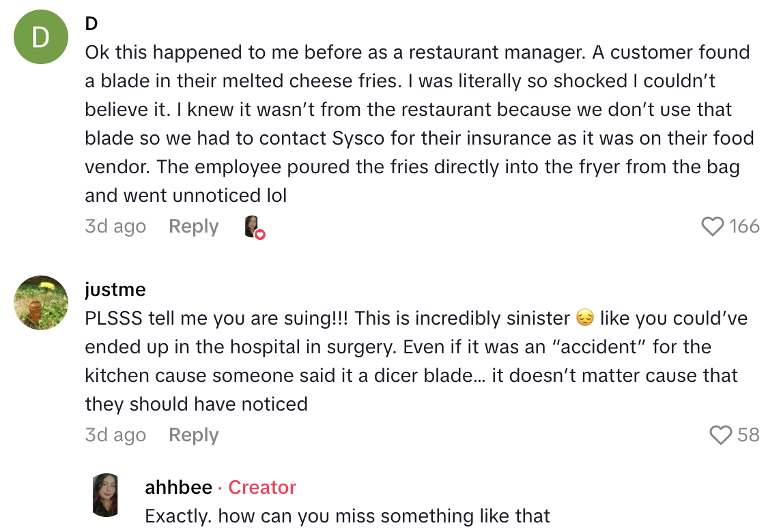The height and width of the screenshot is (532, 781).
Task: Click Reply under justme's comment
Action: click(193, 435)
